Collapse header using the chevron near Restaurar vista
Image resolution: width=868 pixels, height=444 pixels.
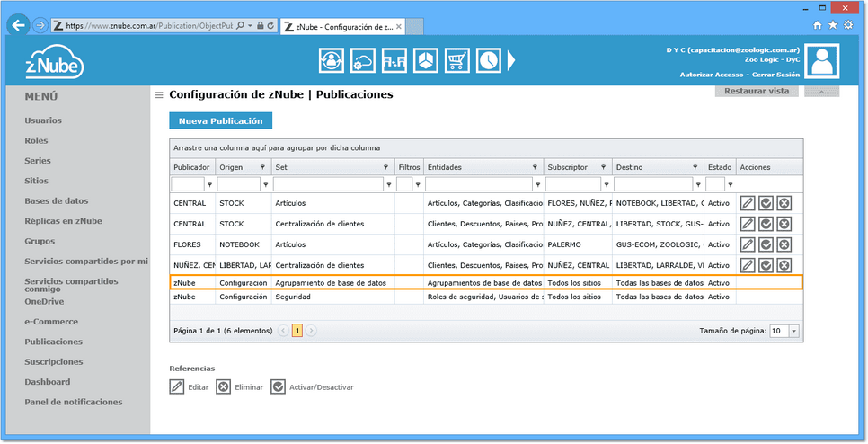pyautogui.click(x=821, y=92)
